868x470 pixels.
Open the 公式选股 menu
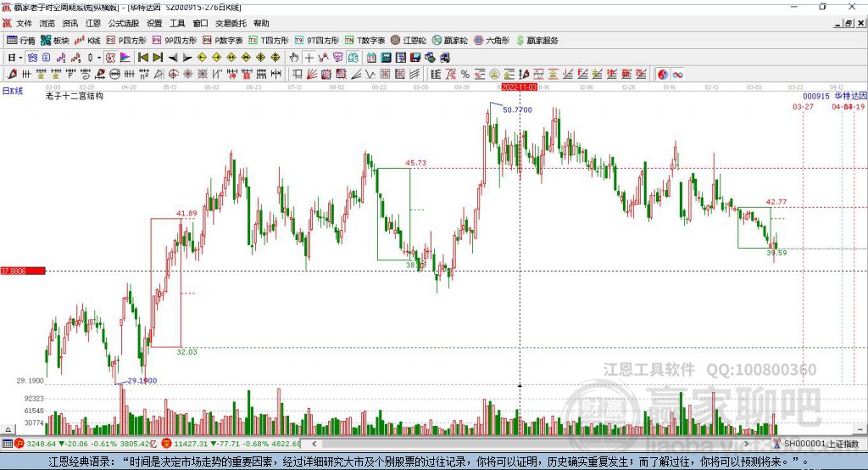pos(124,23)
